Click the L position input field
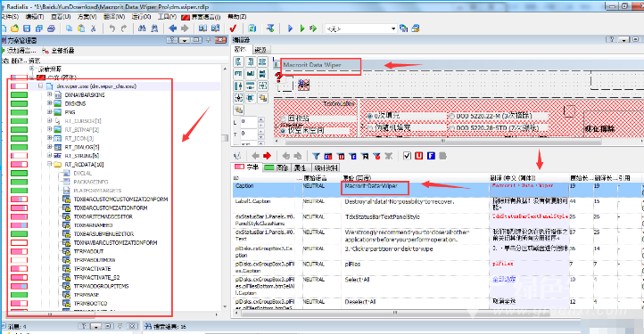Viewport: 644px width, 334px height. 249,122
